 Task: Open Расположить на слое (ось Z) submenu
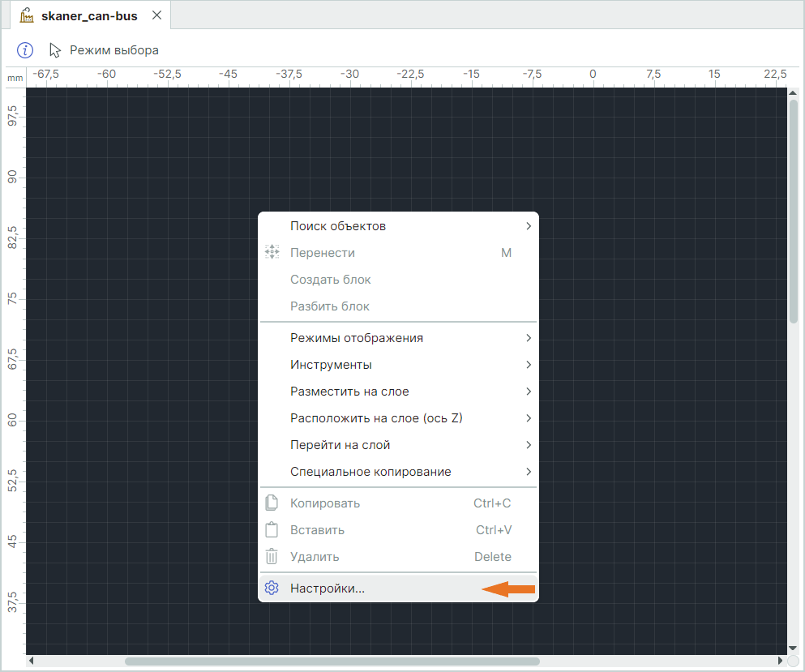(x=398, y=418)
